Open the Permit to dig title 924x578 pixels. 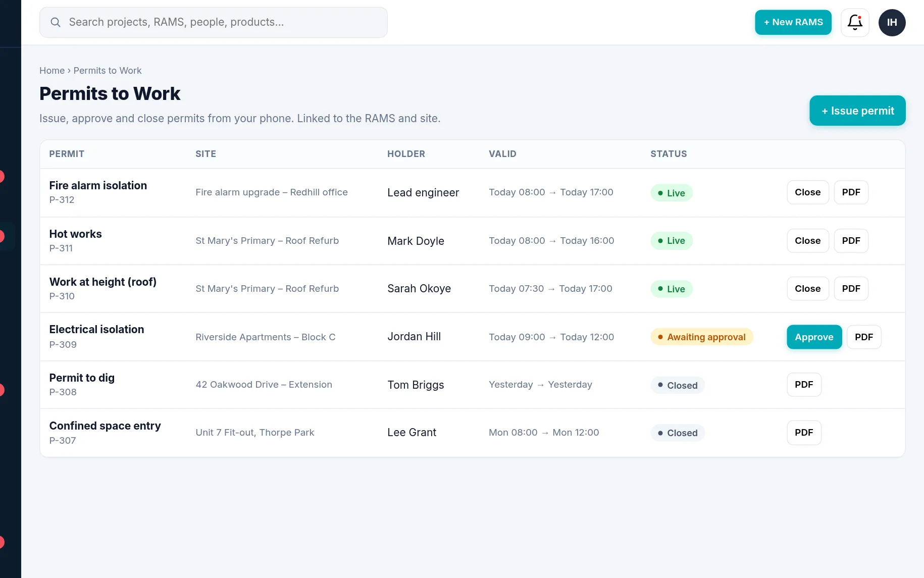tap(82, 378)
